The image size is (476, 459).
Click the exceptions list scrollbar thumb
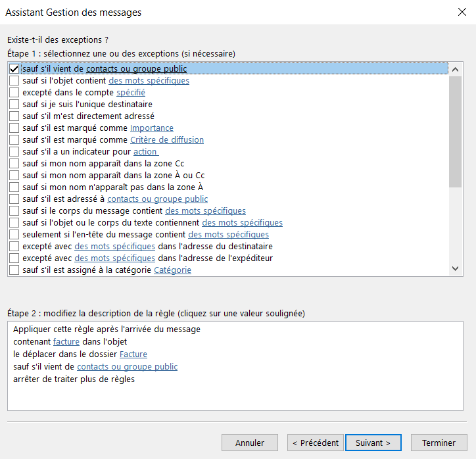[x=455, y=132]
